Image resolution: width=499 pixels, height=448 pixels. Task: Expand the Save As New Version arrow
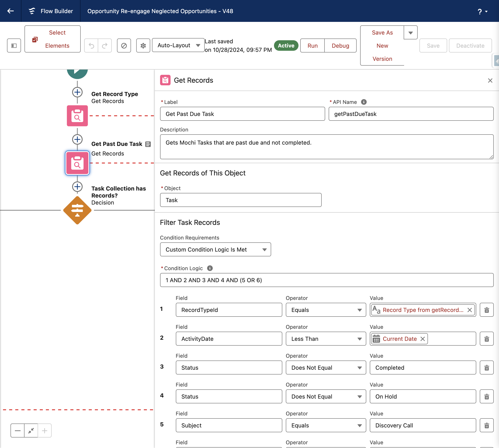410,33
